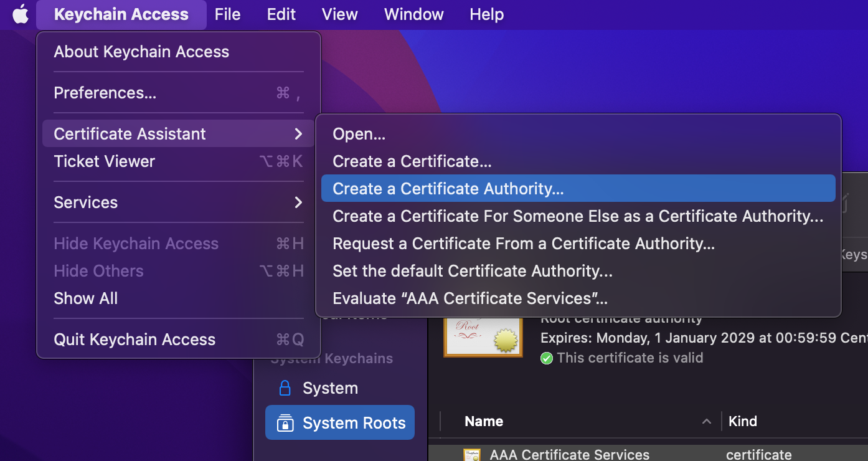Expand the Certificate Assistant submenu arrow
The image size is (868, 461).
point(298,134)
